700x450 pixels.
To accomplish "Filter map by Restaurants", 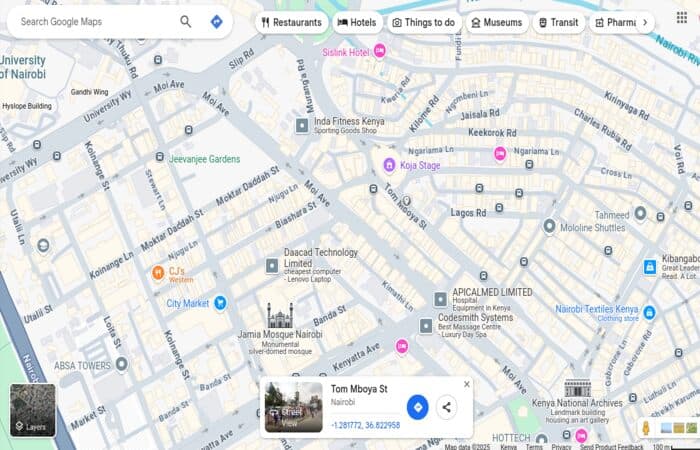I will tap(292, 22).
